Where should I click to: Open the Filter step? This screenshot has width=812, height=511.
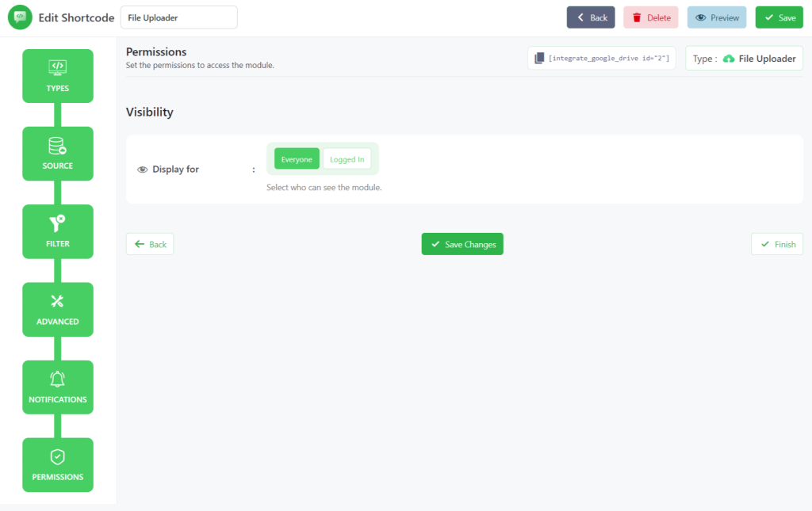point(57,231)
